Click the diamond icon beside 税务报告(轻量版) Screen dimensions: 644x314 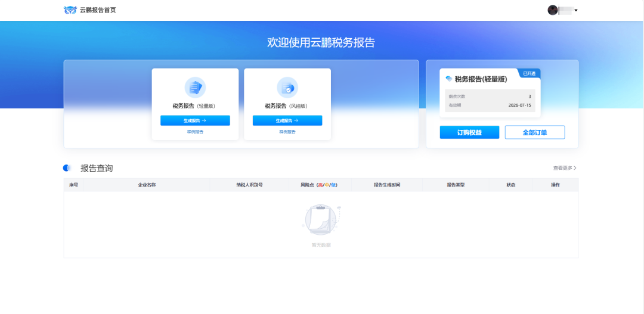tap(449, 79)
